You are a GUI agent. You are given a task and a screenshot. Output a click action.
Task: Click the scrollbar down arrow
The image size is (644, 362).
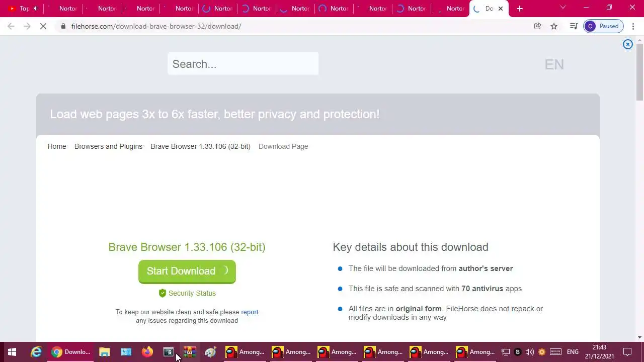[640, 337]
